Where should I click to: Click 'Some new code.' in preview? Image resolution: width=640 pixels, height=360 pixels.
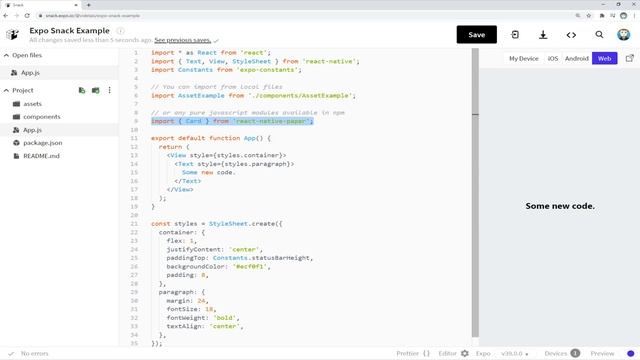(x=560, y=206)
